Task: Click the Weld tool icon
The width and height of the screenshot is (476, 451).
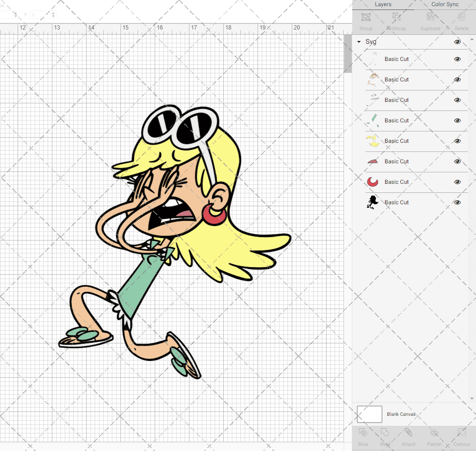Action: pos(385,432)
